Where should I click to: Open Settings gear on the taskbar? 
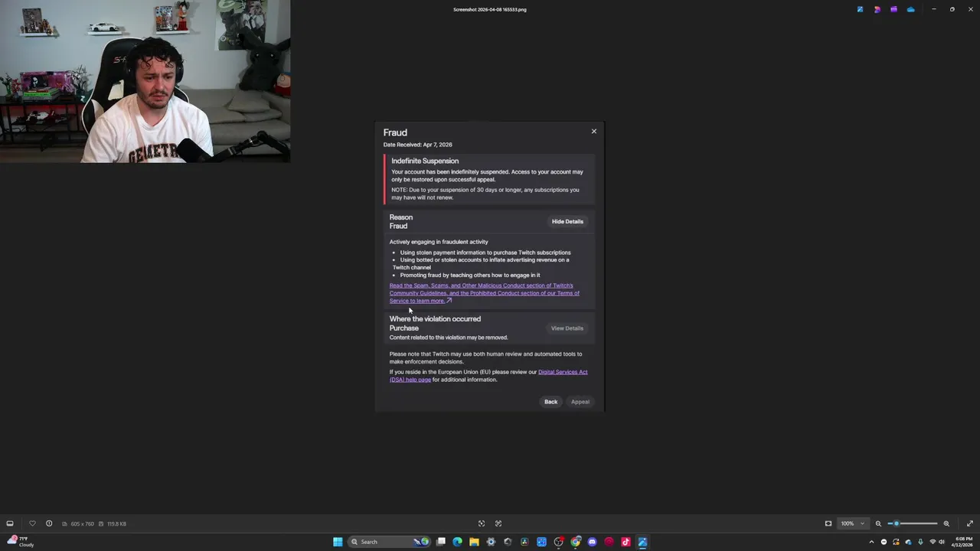pyautogui.click(x=492, y=542)
